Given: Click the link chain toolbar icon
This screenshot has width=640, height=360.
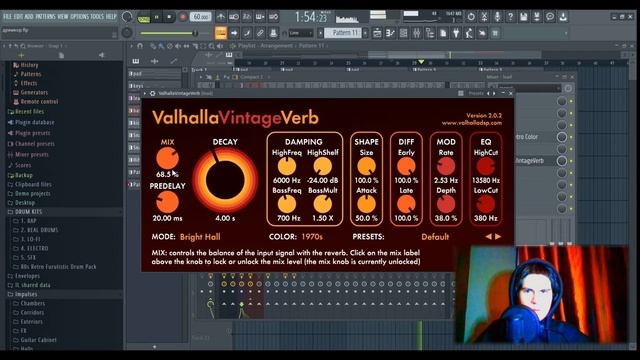Looking at the screenshot, I should pos(260,33).
